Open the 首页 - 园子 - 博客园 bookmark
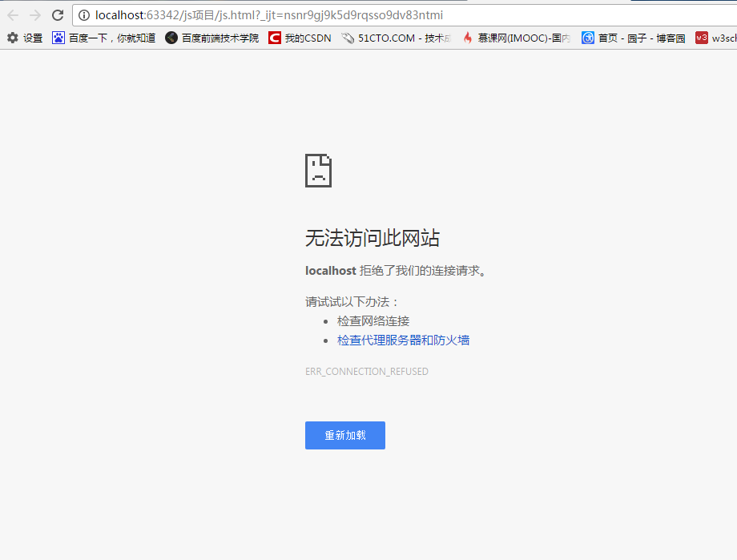Screen dimensions: 737x560 tap(634, 38)
